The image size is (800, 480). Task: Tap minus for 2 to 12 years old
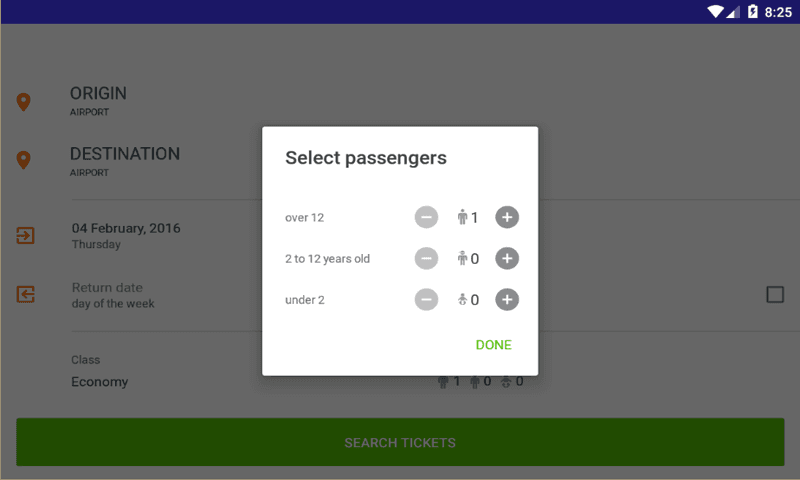pos(426,259)
